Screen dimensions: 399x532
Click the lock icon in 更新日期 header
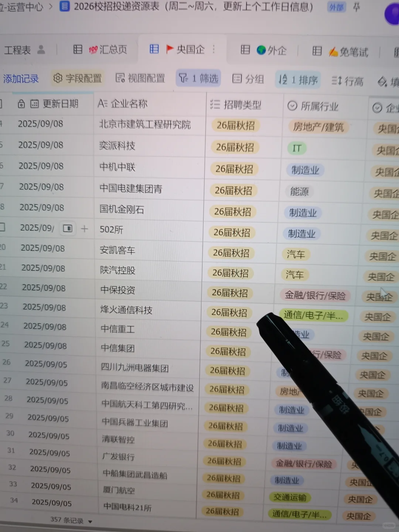tap(21, 104)
